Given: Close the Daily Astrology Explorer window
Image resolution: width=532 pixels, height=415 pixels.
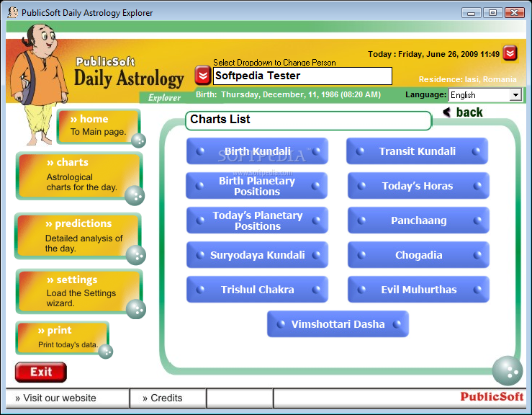Looking at the screenshot, I should (x=514, y=13).
